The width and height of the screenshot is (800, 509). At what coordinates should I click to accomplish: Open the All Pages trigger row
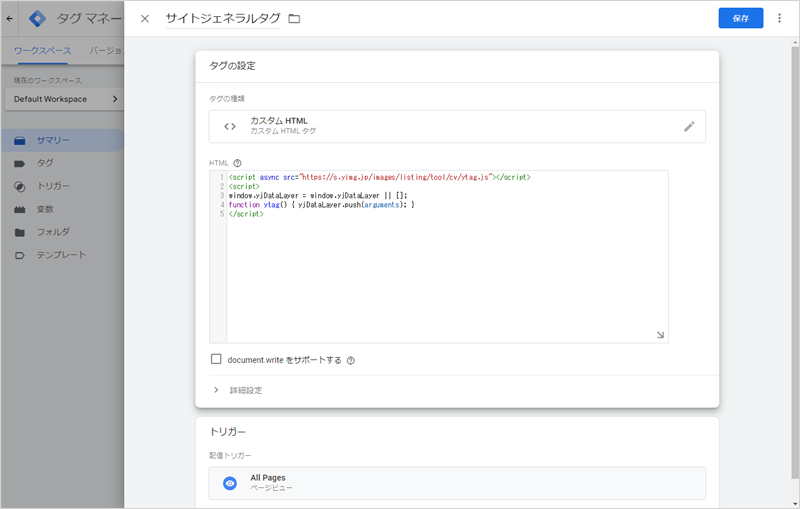[457, 483]
